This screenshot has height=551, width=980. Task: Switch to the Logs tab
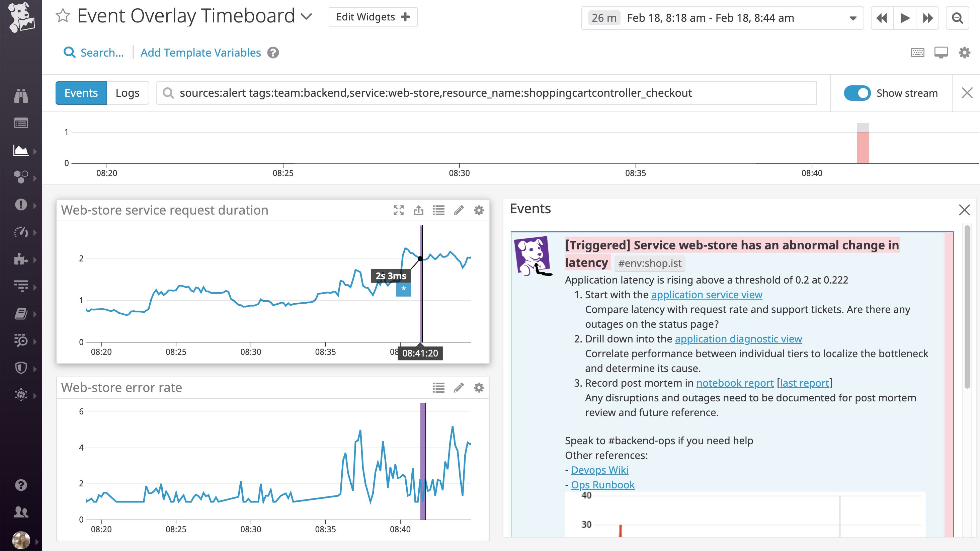click(127, 92)
